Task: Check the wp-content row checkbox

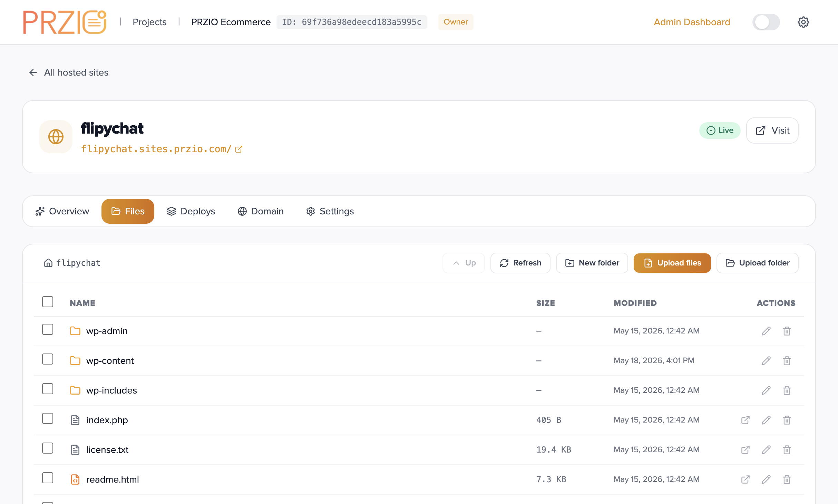Action: [48, 359]
